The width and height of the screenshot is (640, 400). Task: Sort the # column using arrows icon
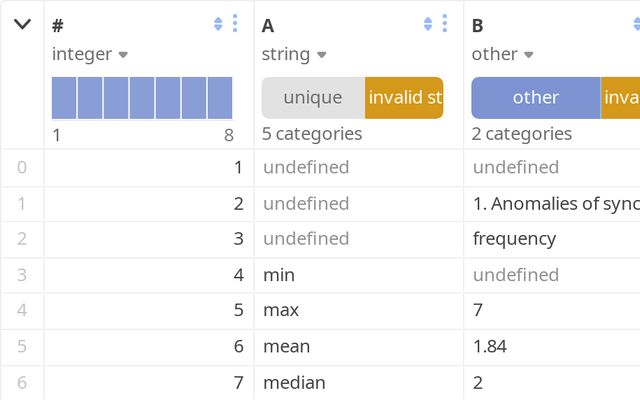219,24
